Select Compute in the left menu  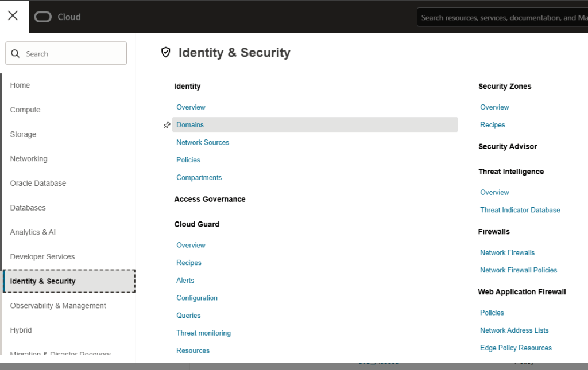pos(25,110)
